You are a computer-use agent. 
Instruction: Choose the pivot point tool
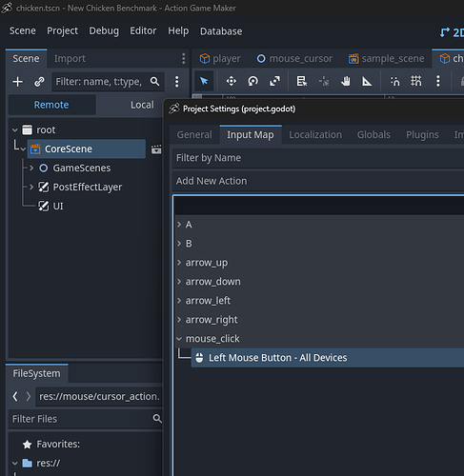coord(324,81)
